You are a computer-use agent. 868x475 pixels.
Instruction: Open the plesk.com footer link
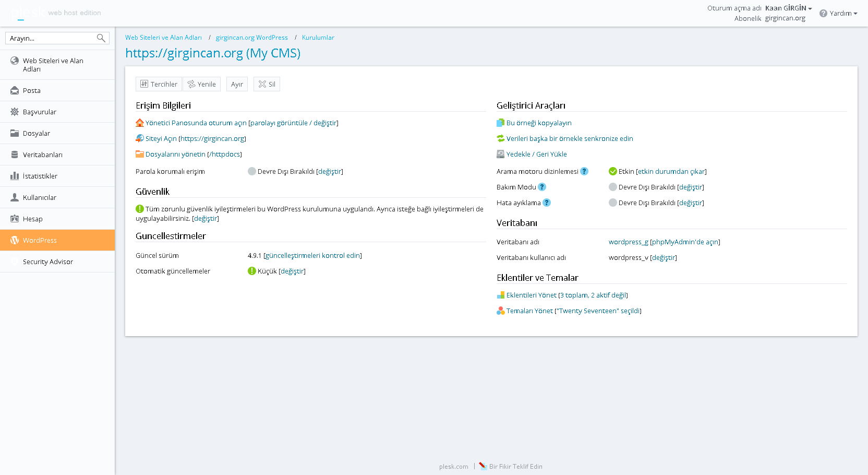click(x=454, y=467)
